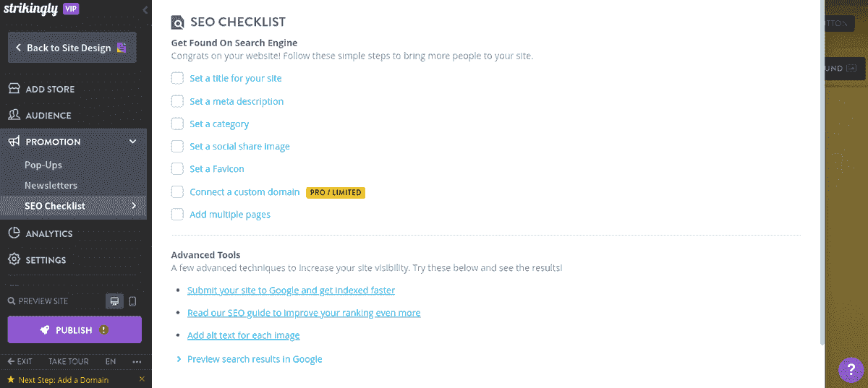Open the purple help question mark bubble
Screen dimensions: 868x388
pos(851,370)
